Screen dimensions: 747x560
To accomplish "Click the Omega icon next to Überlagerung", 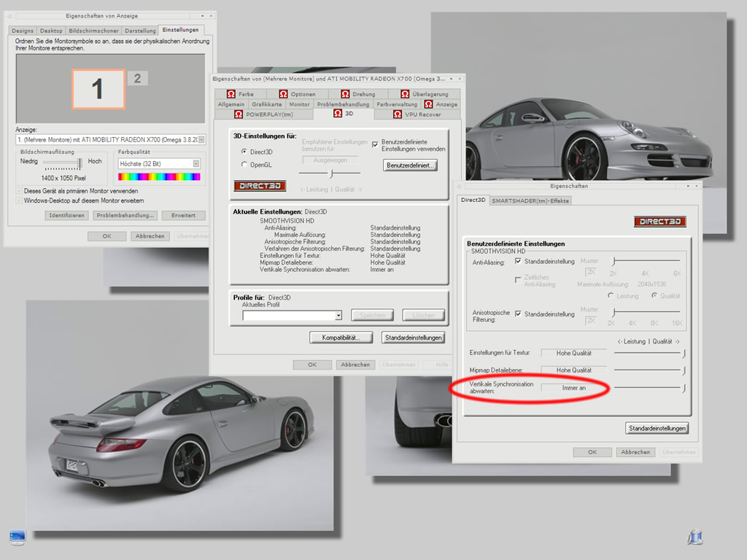I will pyautogui.click(x=404, y=94).
